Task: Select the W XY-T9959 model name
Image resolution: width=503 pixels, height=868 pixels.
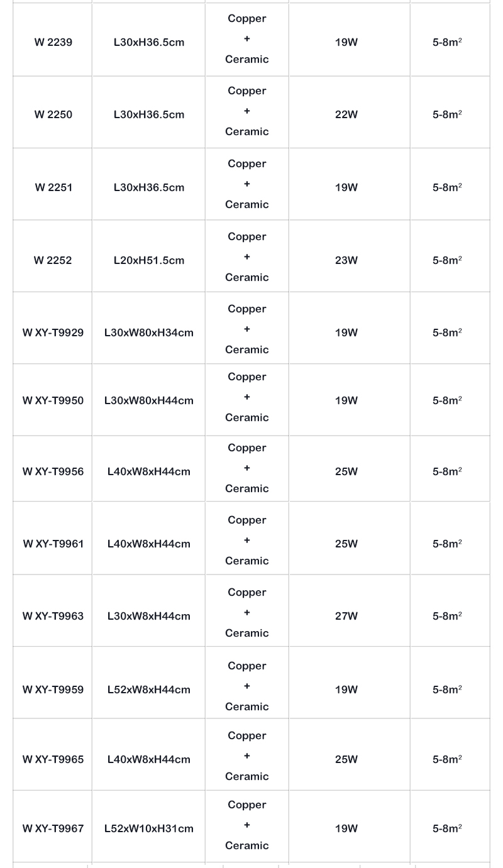Action: (x=53, y=690)
